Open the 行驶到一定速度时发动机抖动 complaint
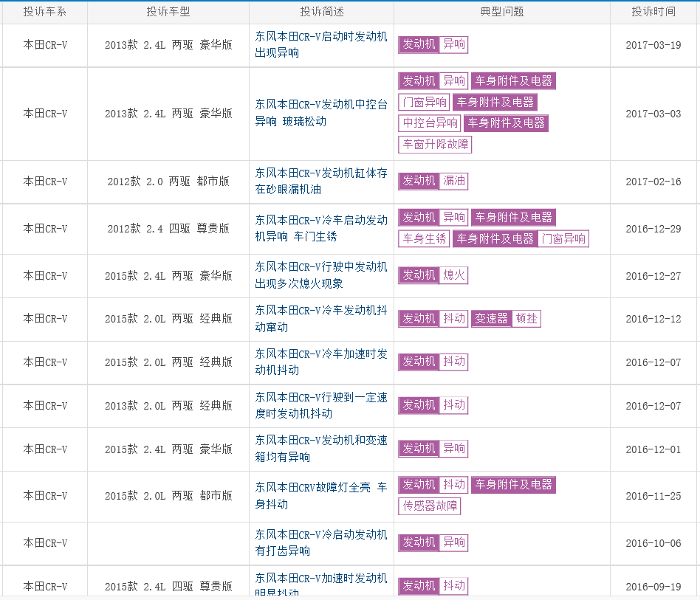 [320, 405]
